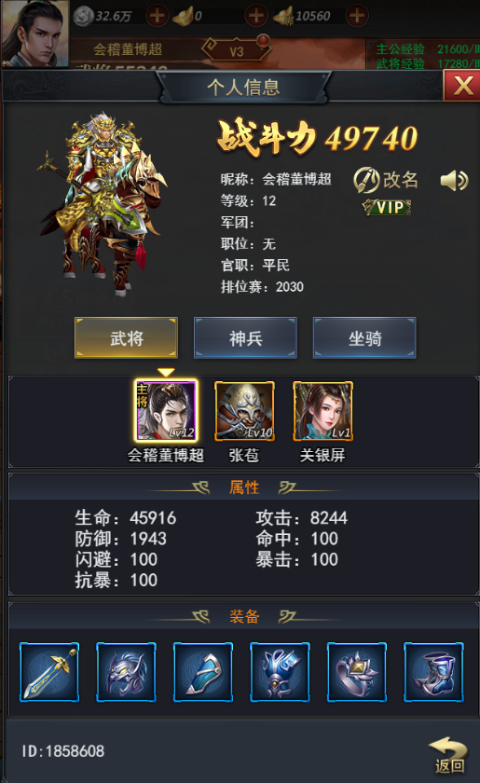Click the VIP badge icon
The image size is (480, 783).
(x=387, y=207)
